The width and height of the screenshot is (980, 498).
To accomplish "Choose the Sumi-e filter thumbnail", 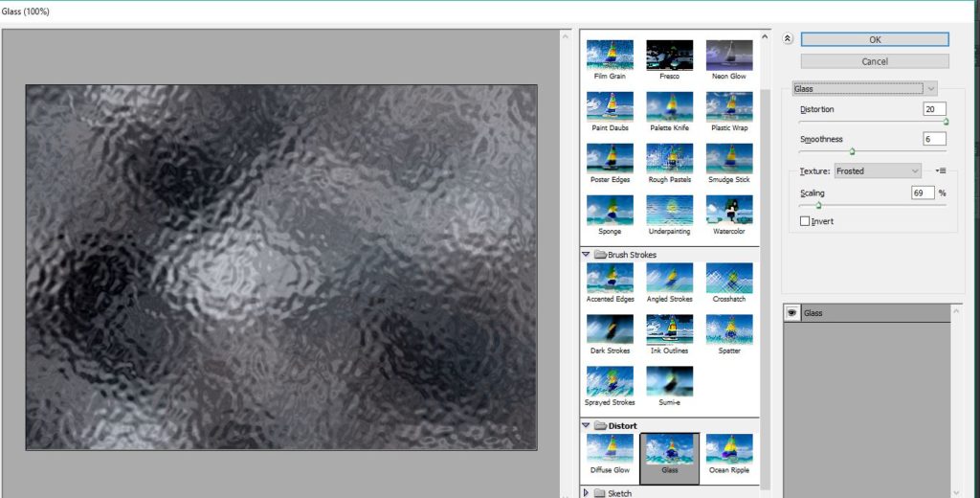I will [x=669, y=381].
